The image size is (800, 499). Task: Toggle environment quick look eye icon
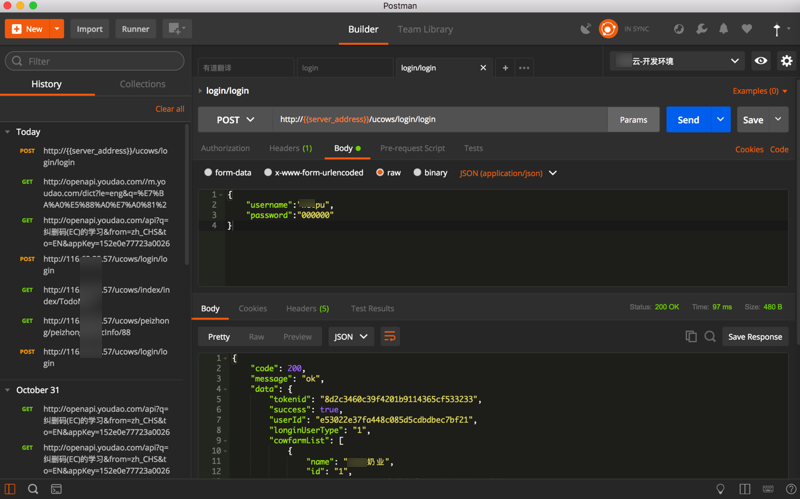761,61
